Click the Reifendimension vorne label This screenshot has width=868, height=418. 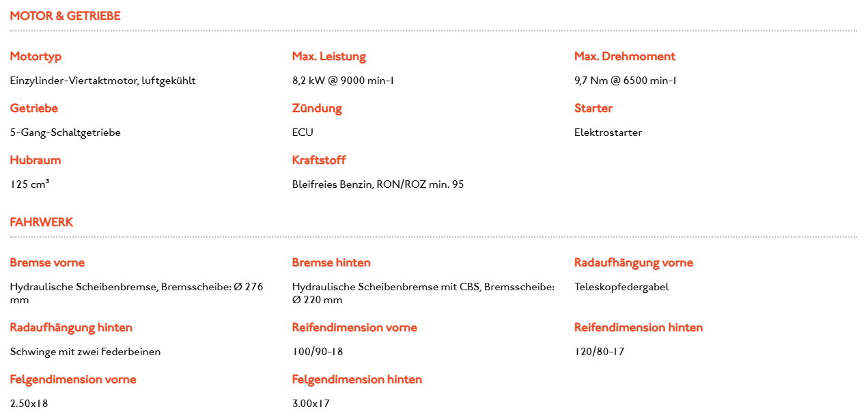[354, 327]
